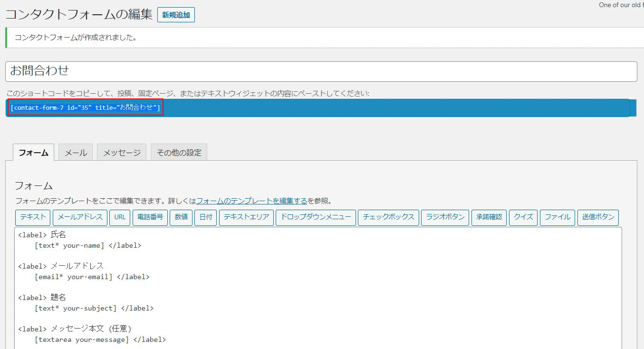
Task: Add a テキストエリア tag
Action: (246, 217)
